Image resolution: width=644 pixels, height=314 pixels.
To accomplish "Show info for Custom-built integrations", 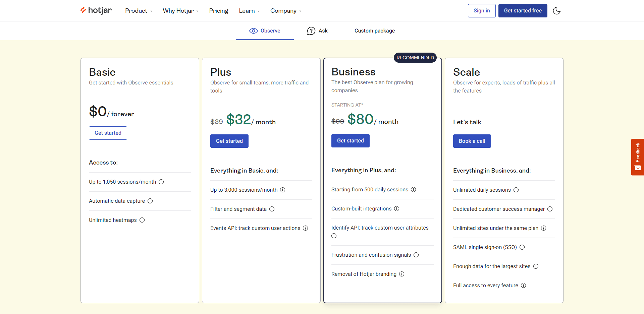I will [397, 209].
